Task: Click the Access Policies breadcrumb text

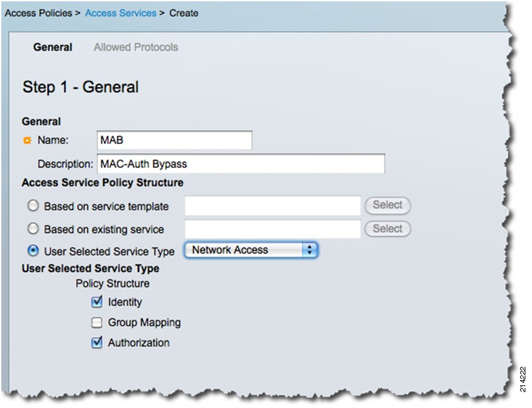Action: [38, 13]
